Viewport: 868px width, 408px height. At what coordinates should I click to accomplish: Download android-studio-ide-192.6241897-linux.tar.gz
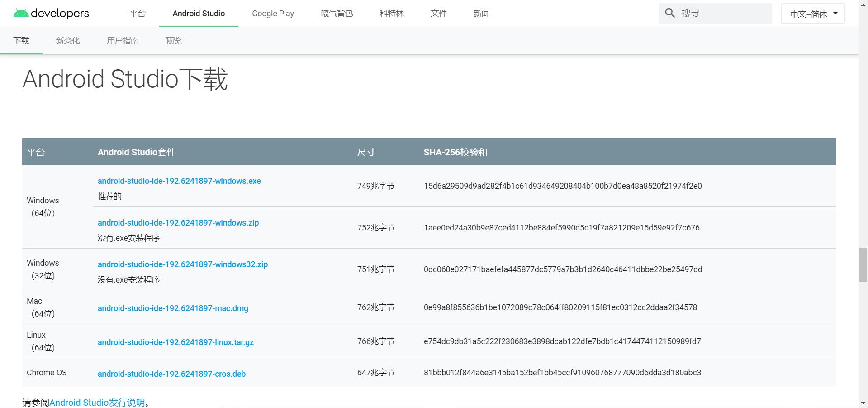[175, 342]
